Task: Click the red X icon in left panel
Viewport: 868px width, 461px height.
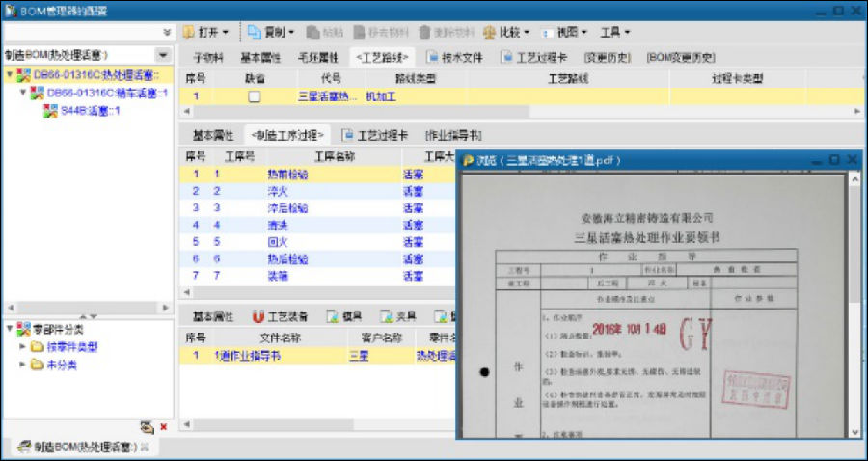Action: pos(164,426)
